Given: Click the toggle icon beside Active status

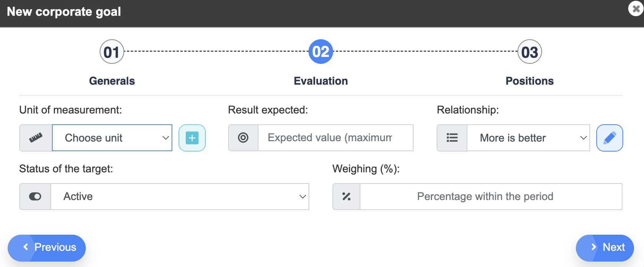Looking at the screenshot, I should (x=35, y=197).
